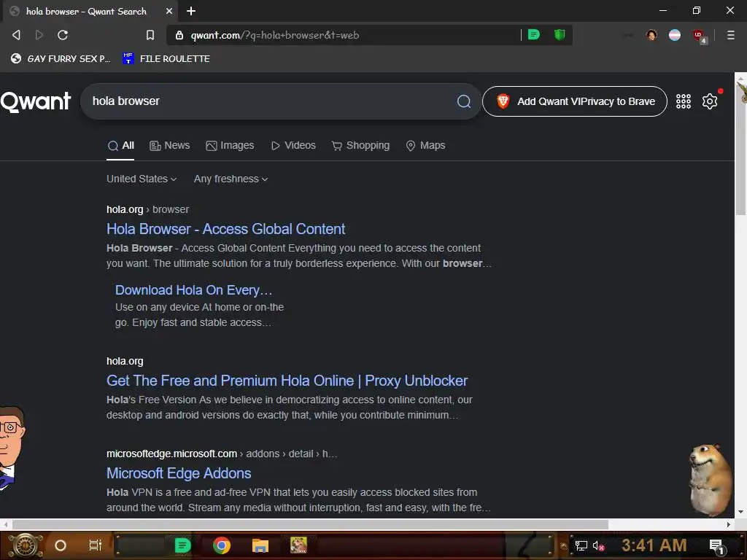
Task: Click the hamster desktop pet
Action: [x=711, y=480]
